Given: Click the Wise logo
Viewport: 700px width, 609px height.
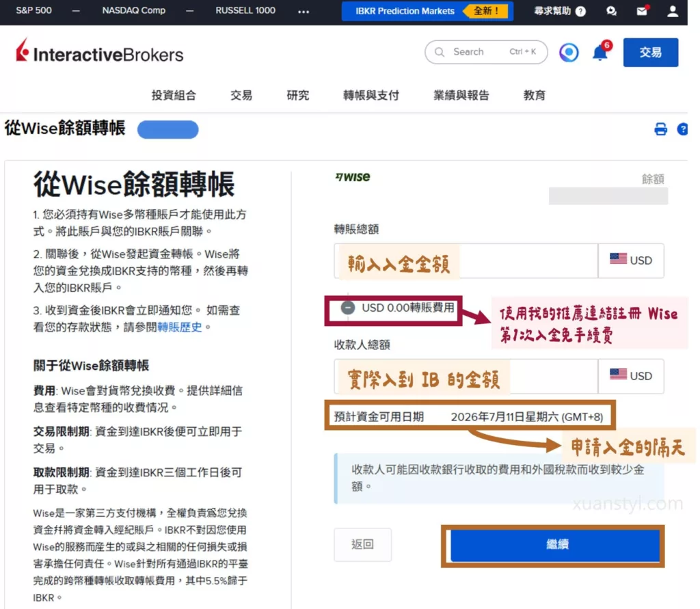Looking at the screenshot, I should click(x=353, y=177).
